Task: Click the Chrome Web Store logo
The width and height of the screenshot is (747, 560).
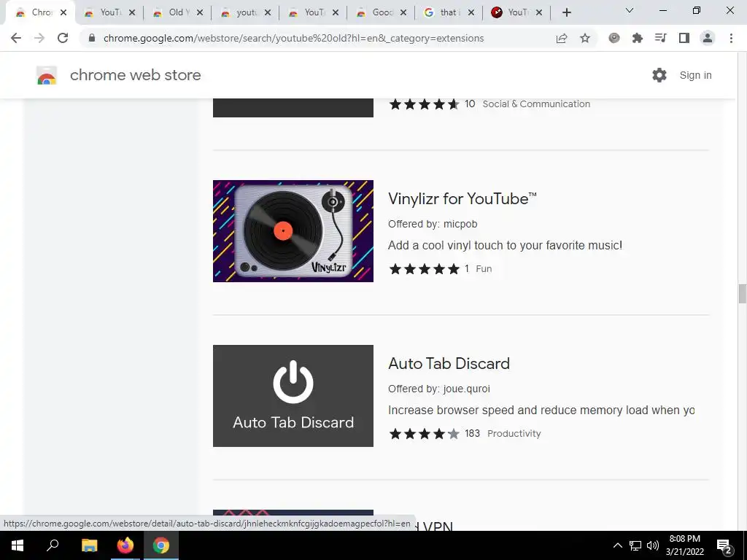Action: [47, 75]
